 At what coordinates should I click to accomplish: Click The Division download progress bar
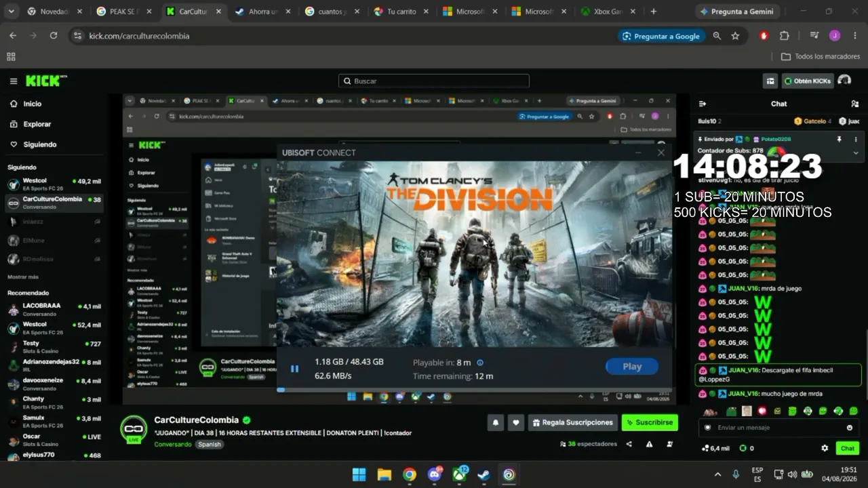[x=475, y=390]
